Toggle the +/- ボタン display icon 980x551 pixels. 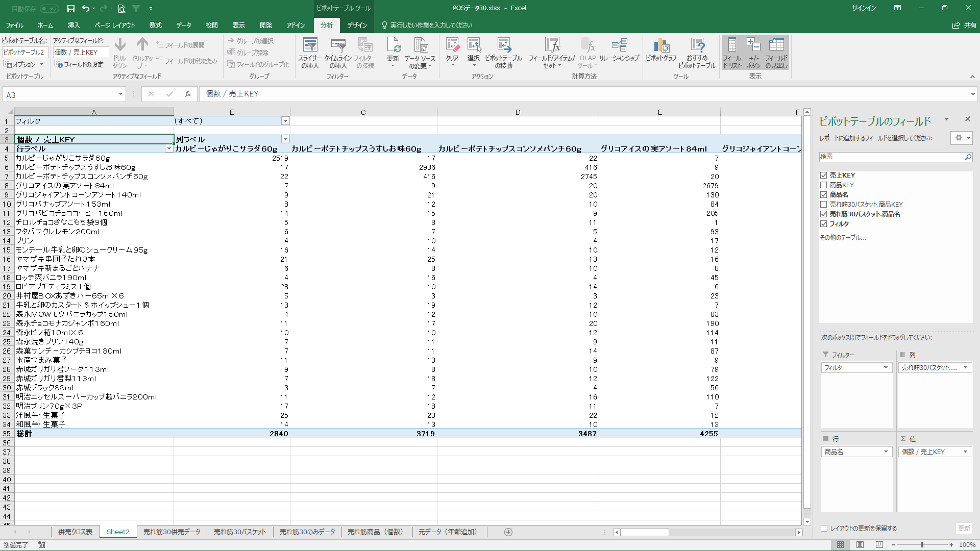point(753,53)
